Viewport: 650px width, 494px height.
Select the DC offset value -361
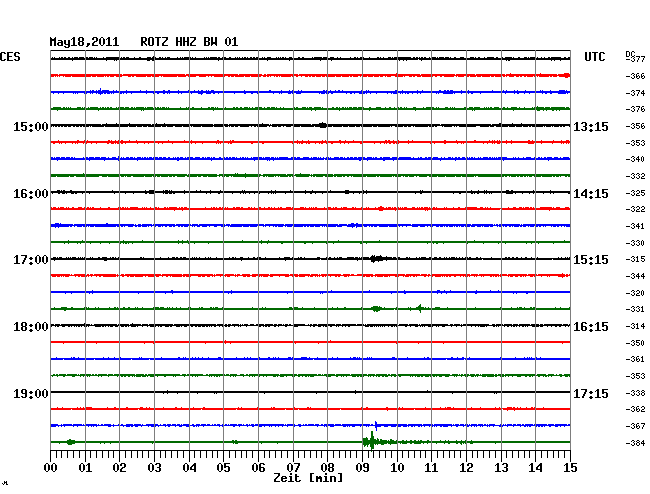[635, 359]
